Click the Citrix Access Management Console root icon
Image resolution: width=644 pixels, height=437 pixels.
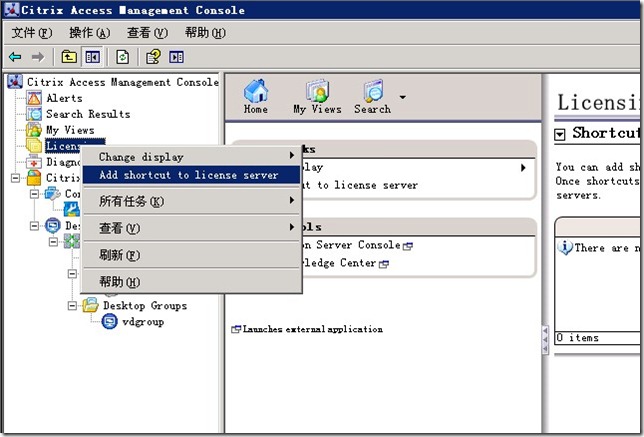(15, 82)
